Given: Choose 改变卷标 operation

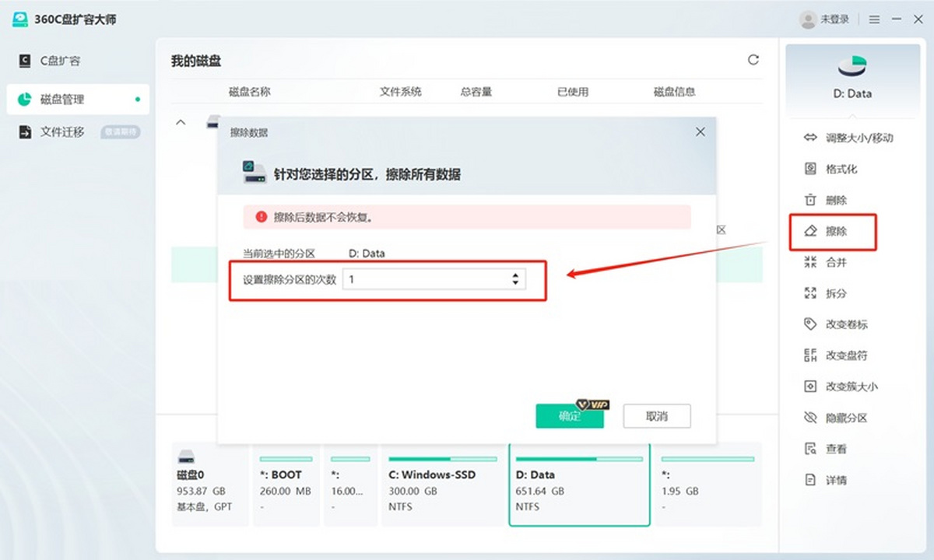Looking at the screenshot, I should 836,324.
